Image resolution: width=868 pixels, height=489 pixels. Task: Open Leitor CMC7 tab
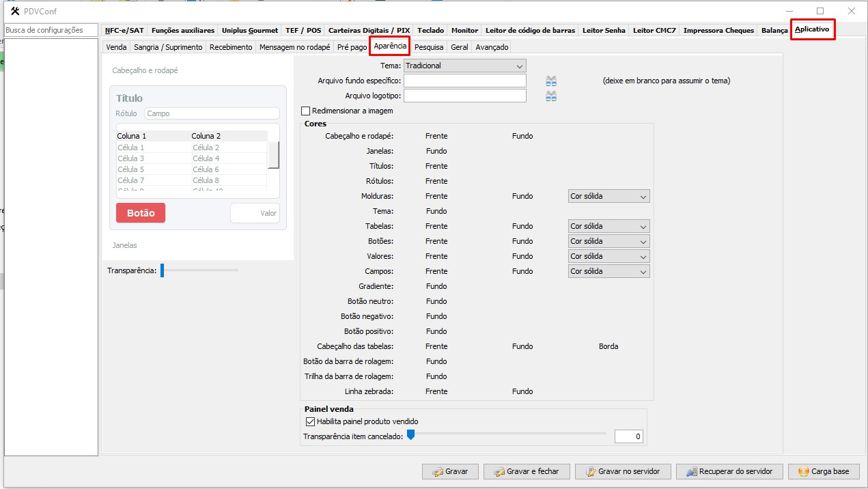click(x=654, y=30)
